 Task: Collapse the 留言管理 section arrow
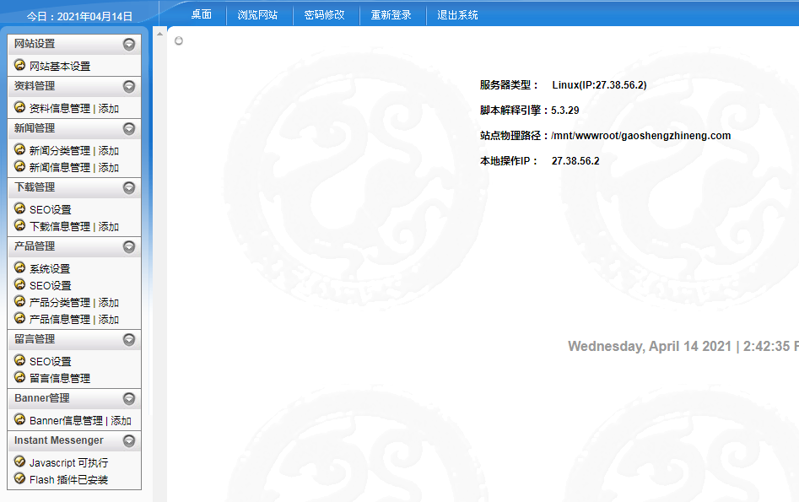[129, 340]
